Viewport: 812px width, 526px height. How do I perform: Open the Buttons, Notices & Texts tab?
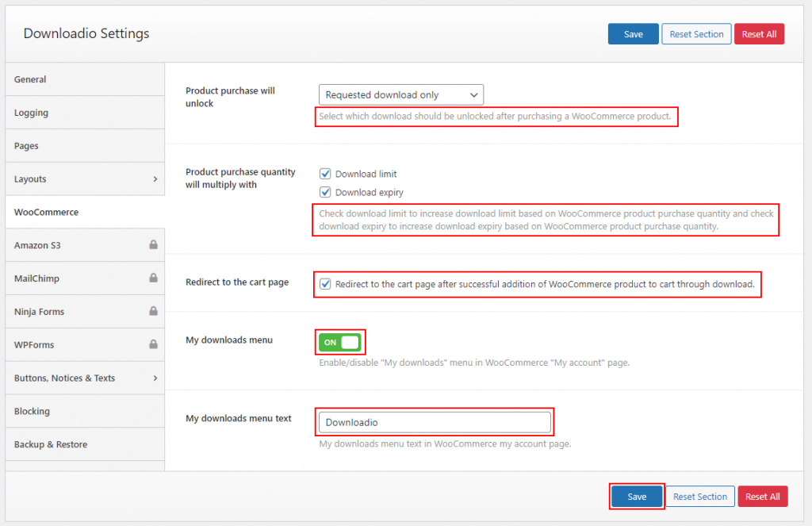[x=85, y=378]
